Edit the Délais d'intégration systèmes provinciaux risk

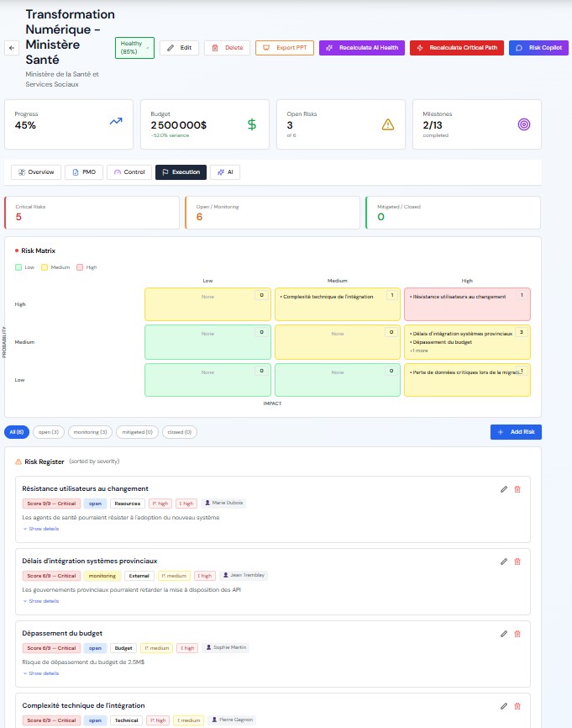504,562
